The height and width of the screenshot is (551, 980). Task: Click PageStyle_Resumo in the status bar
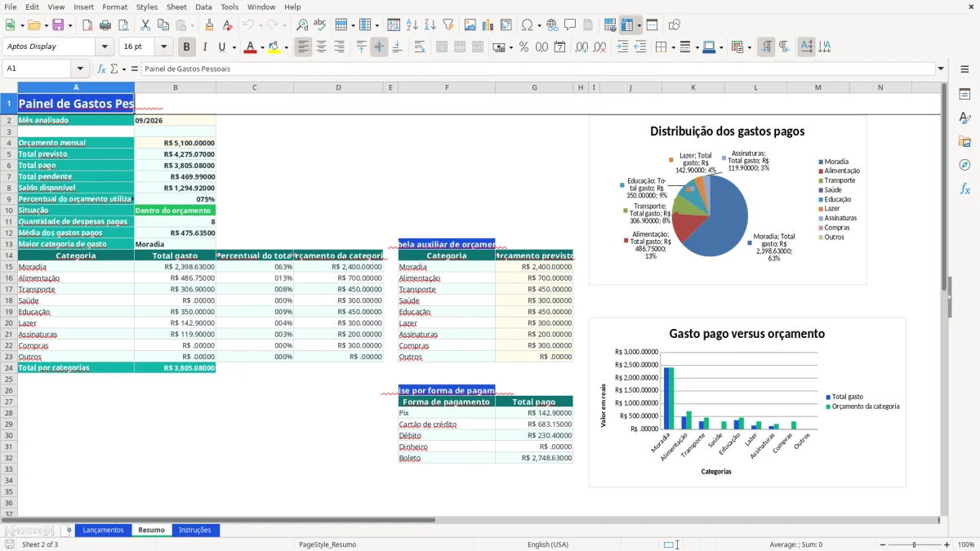(x=327, y=544)
